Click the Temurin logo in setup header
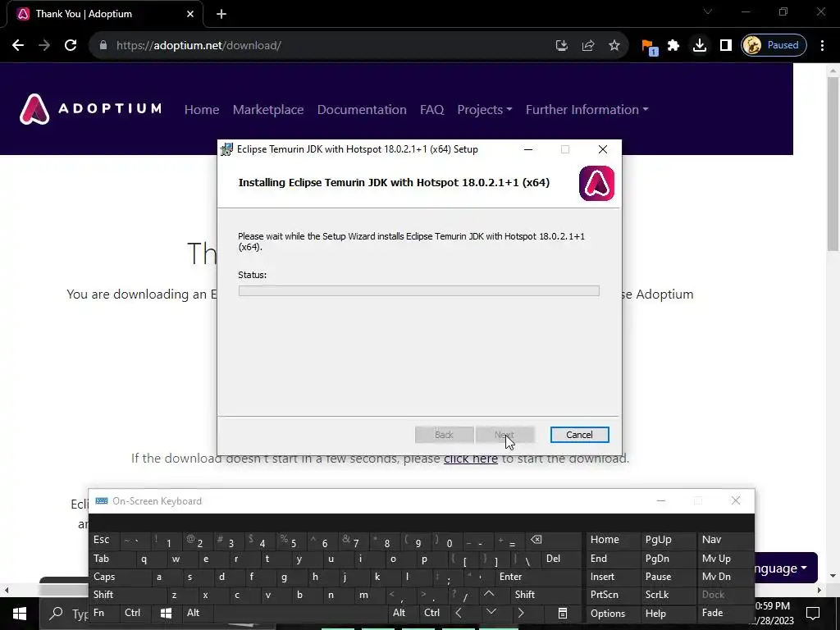Image resolution: width=840 pixels, height=630 pixels. [597, 183]
